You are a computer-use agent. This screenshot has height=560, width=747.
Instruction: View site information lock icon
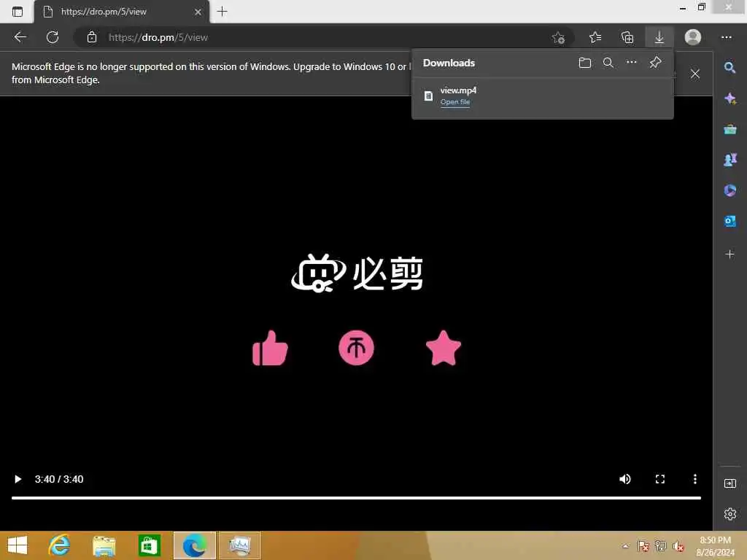point(92,37)
